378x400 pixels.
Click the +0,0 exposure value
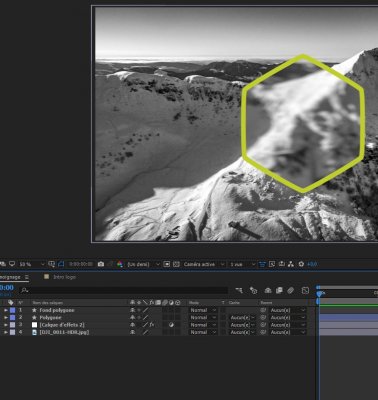pos(312,264)
